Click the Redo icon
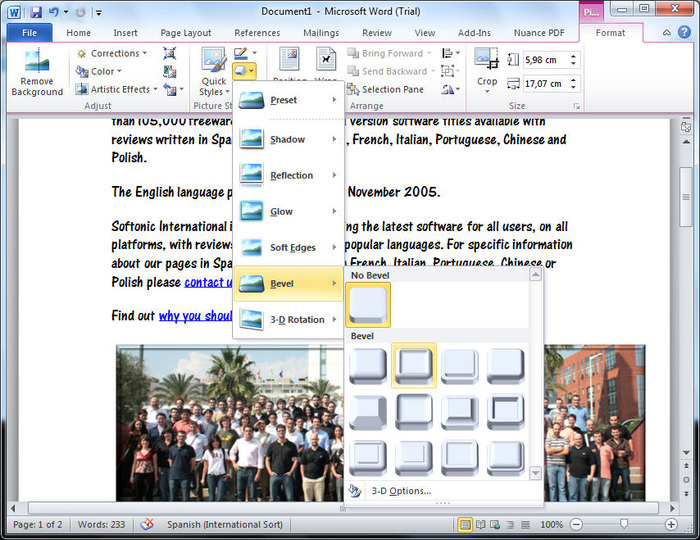Viewport: 700px width, 540px height. 80,12
